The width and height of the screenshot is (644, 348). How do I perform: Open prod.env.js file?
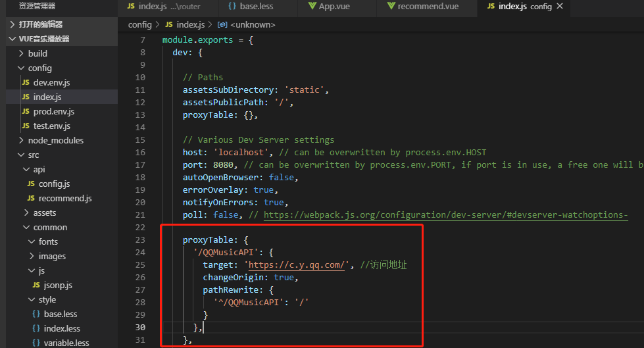54,111
